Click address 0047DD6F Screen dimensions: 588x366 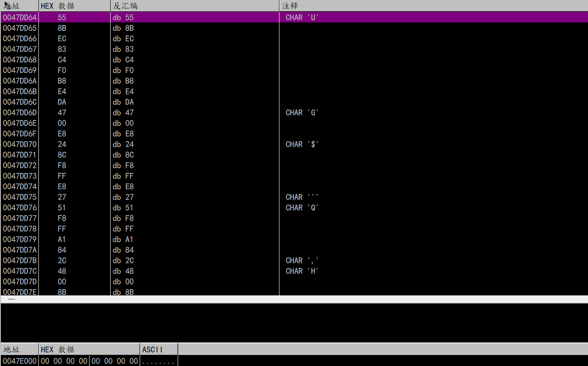20,134
